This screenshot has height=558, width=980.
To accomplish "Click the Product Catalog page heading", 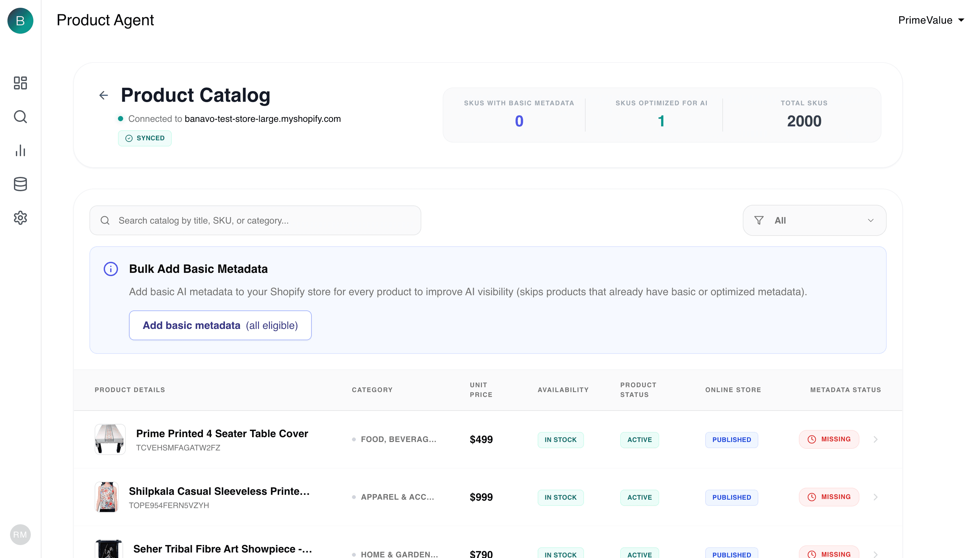I will [x=195, y=95].
